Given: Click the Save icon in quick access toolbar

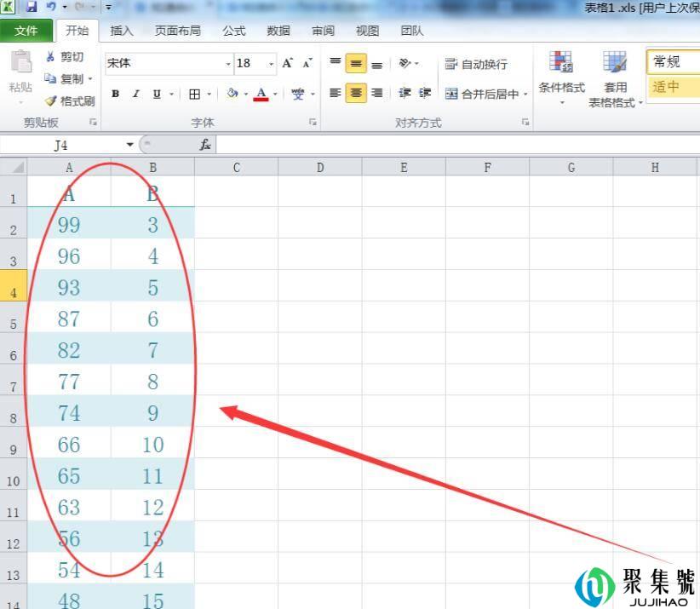Looking at the screenshot, I should [32, 7].
